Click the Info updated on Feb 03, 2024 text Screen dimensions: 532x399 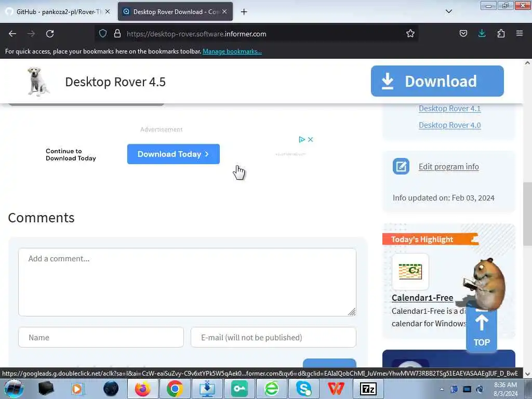tap(444, 198)
